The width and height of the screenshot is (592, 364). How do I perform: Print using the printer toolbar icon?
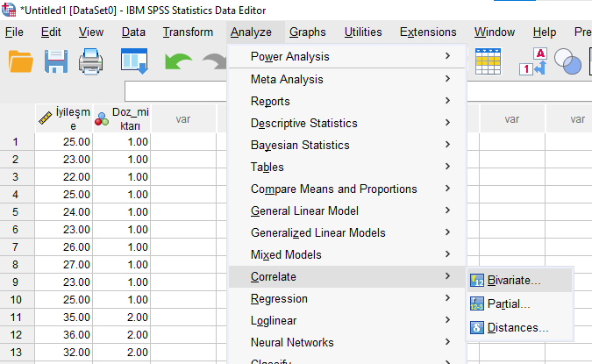(x=90, y=61)
